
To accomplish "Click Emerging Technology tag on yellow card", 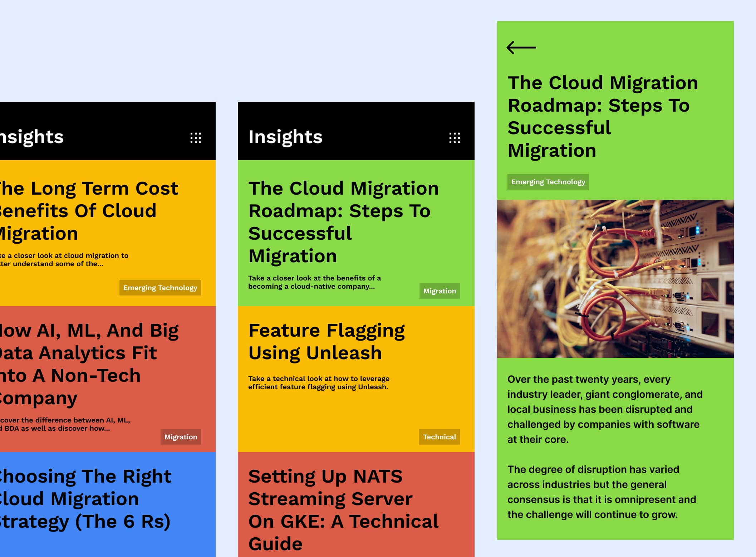I will coord(160,288).
